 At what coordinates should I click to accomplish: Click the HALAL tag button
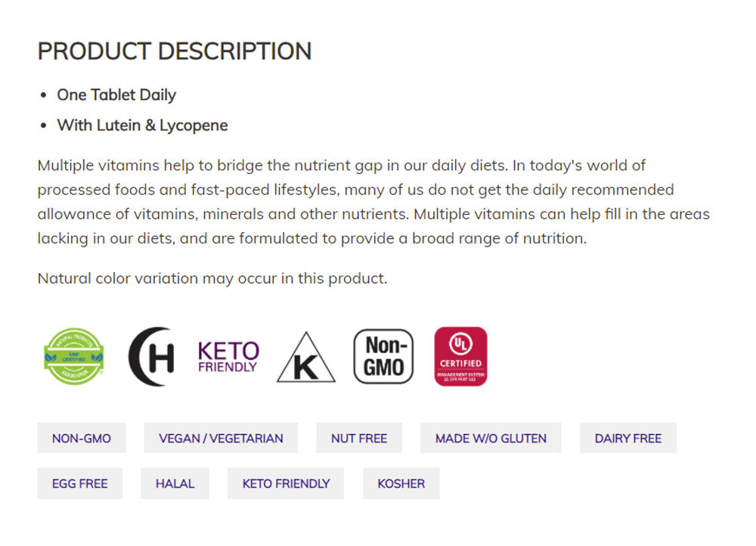tap(175, 483)
